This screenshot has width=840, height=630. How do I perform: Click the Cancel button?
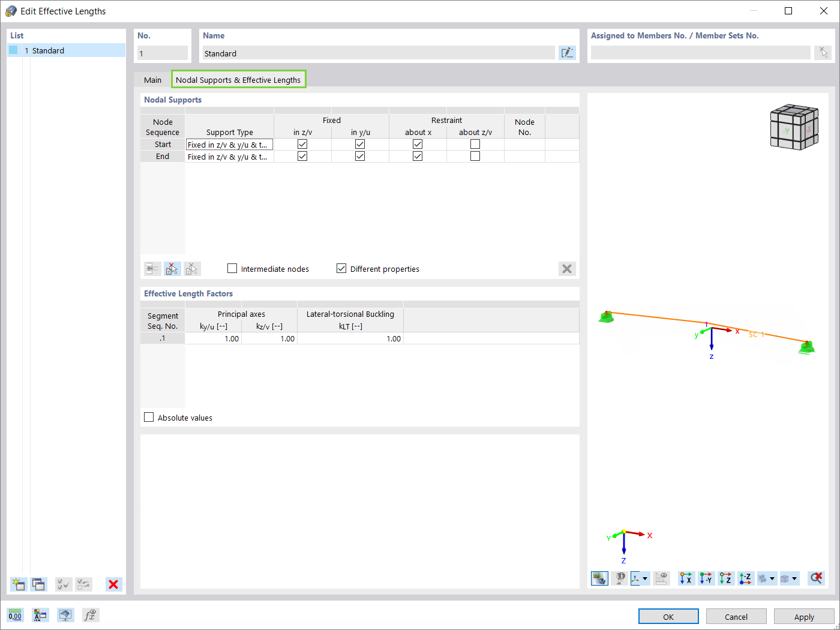coord(736,616)
